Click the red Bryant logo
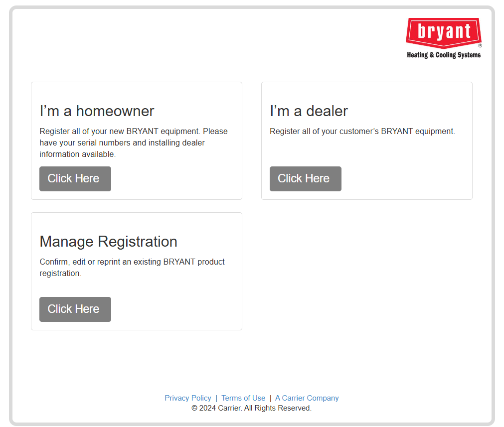The image size is (504, 427). tap(443, 32)
